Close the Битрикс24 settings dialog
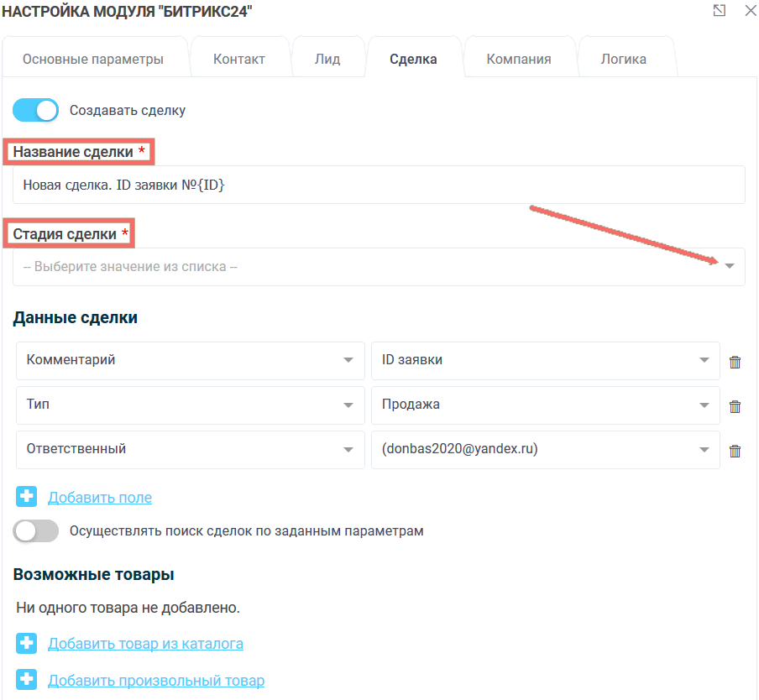This screenshot has height=700, width=759. [750, 11]
